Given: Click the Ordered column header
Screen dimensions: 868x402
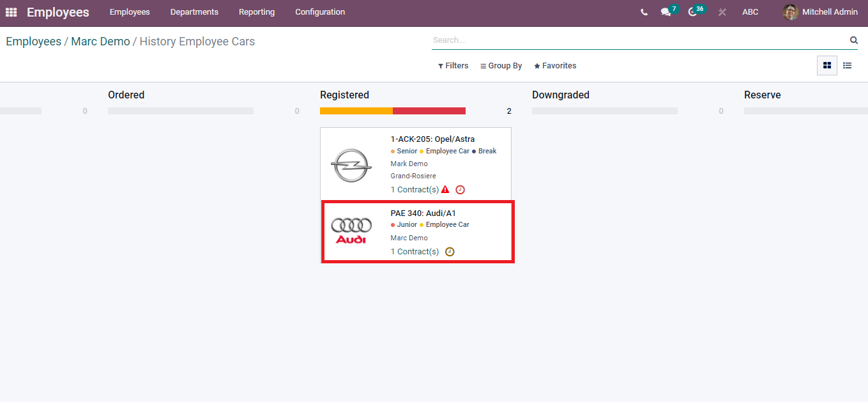Looking at the screenshot, I should tap(126, 95).
